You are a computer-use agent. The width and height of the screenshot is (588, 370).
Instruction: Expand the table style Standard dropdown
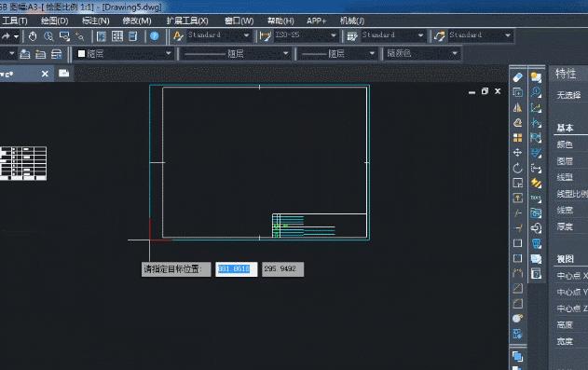click(421, 35)
